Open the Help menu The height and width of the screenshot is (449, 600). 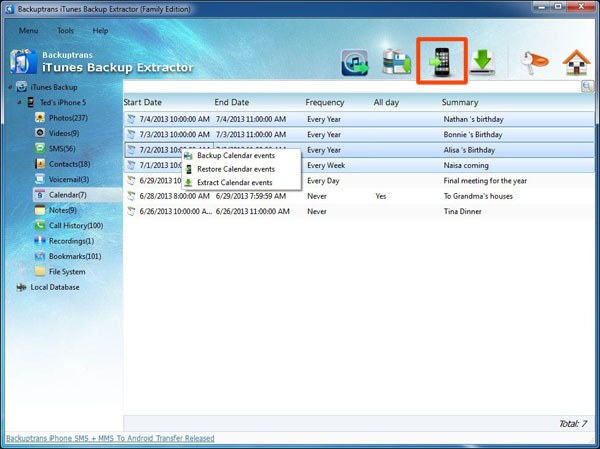[100, 31]
